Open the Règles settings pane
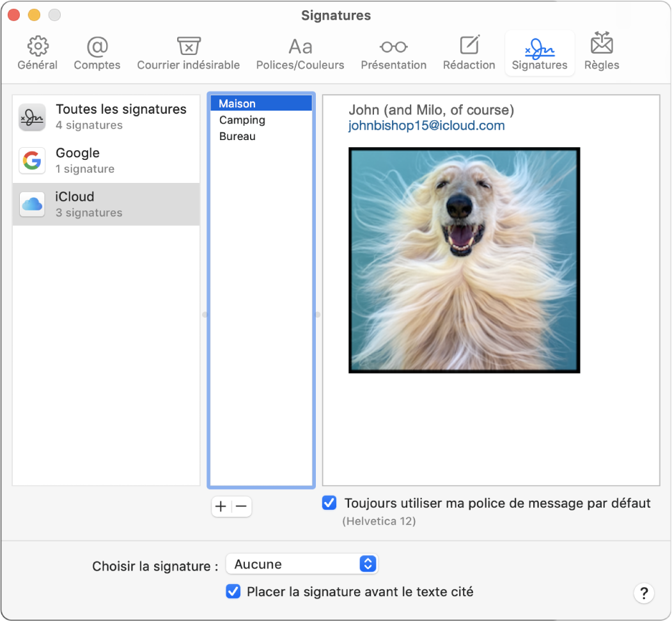Image resolution: width=672 pixels, height=621 pixels. [x=601, y=52]
